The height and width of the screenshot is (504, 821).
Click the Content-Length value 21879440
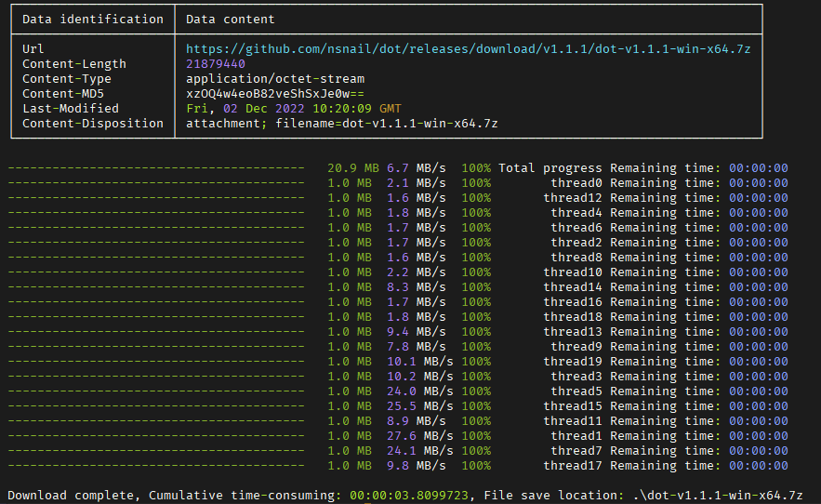click(216, 64)
